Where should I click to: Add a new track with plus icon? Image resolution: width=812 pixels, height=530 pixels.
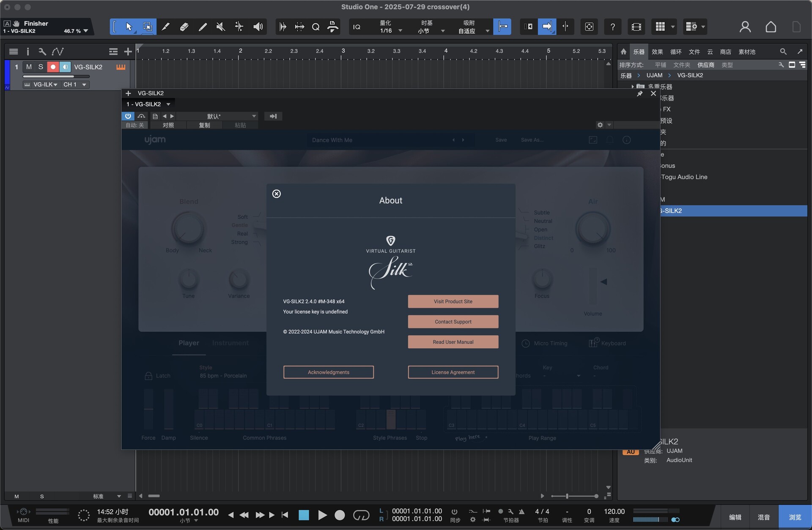[x=128, y=52]
